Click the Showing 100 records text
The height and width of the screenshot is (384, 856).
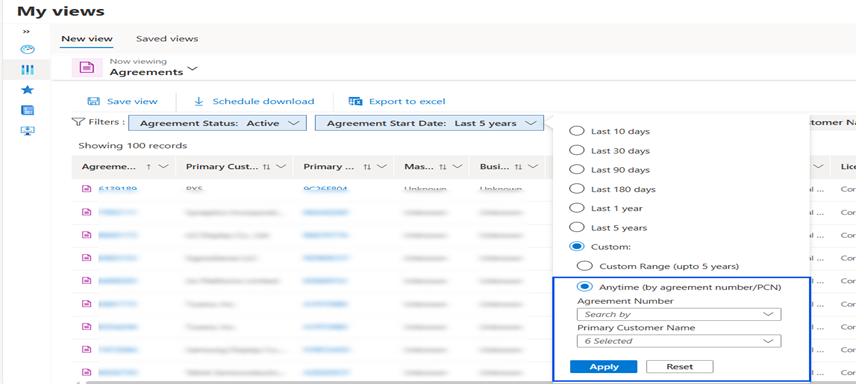point(133,146)
